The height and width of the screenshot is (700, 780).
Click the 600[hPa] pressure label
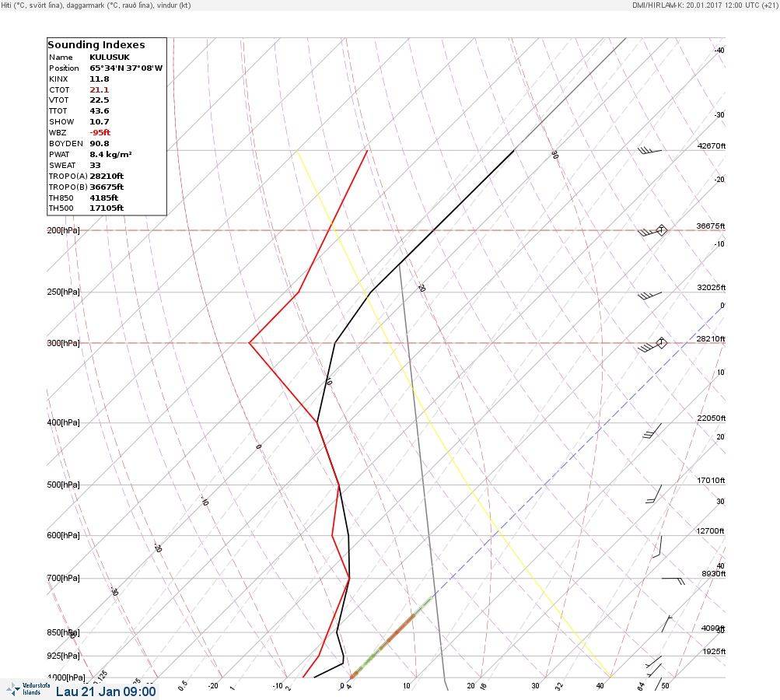63,535
